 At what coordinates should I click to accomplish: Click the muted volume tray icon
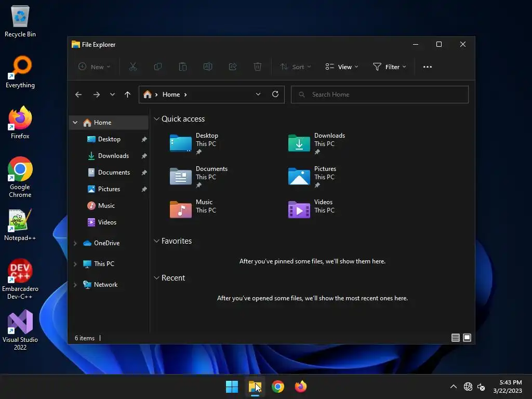point(481,387)
